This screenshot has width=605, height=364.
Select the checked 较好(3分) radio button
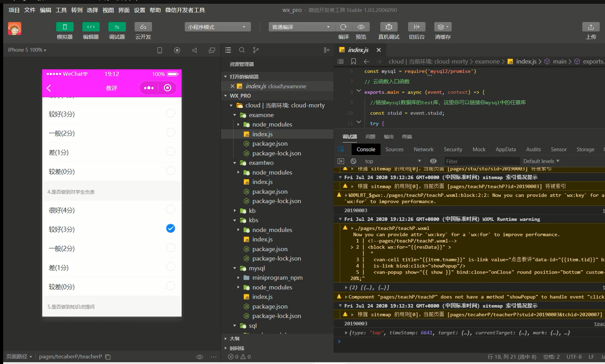click(170, 229)
